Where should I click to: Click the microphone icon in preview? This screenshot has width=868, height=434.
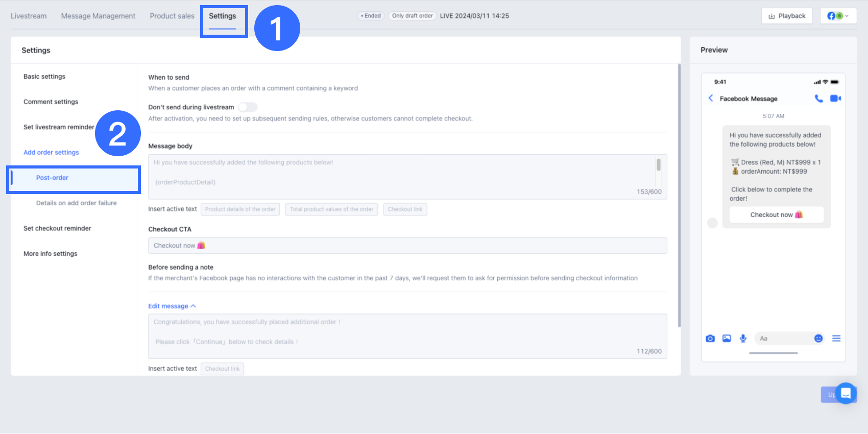tap(743, 339)
